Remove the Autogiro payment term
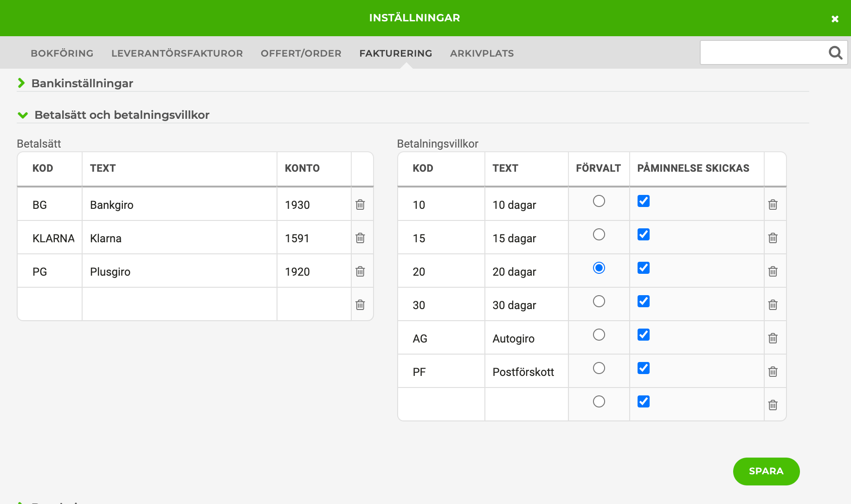This screenshot has width=851, height=504. [x=773, y=338]
